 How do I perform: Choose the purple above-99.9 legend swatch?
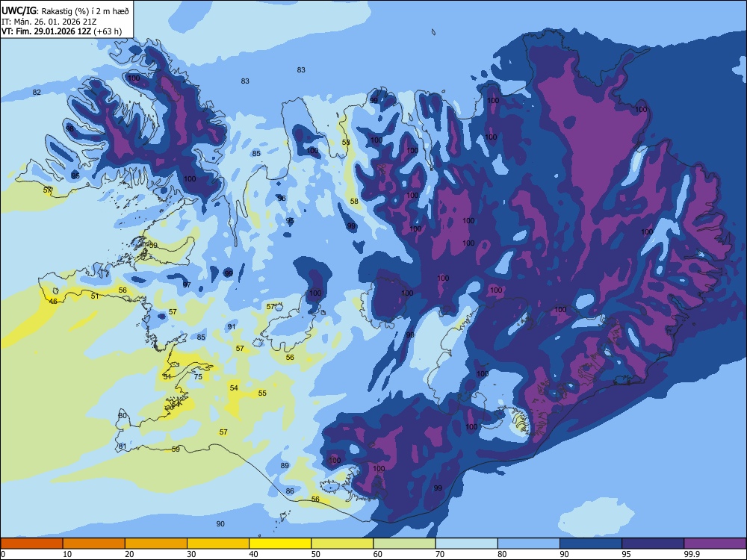(x=715, y=544)
